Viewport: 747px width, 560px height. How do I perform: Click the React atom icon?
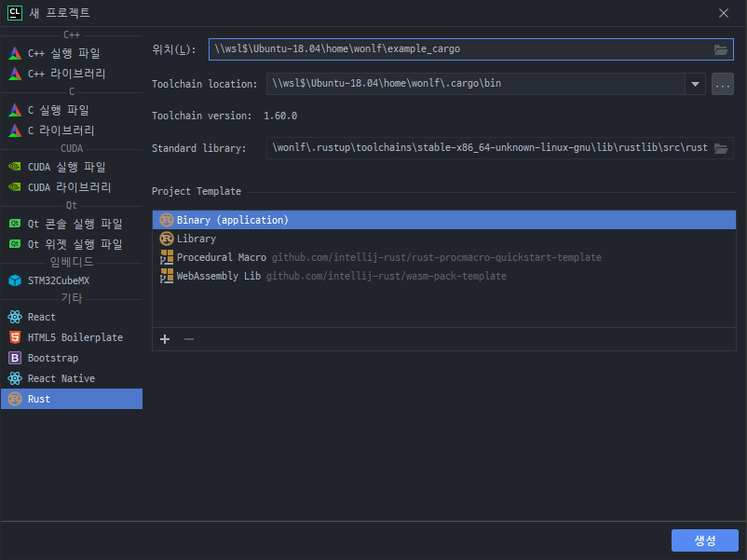click(x=15, y=317)
